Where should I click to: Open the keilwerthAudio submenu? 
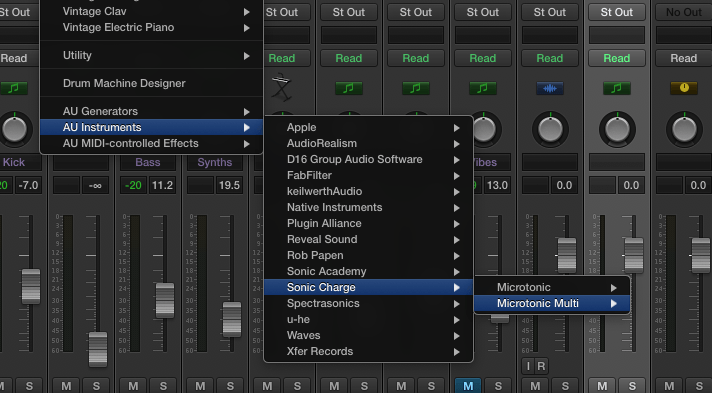(x=368, y=191)
